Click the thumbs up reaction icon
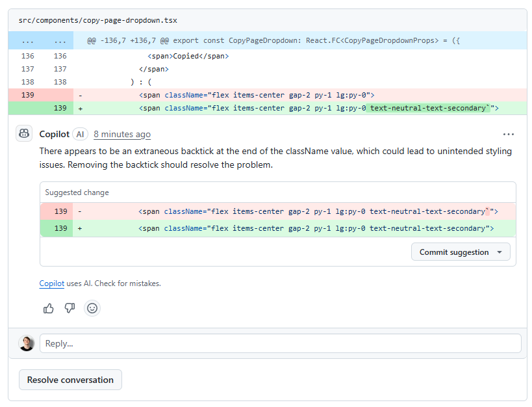Screen dimensions: 532x407 [49, 308]
